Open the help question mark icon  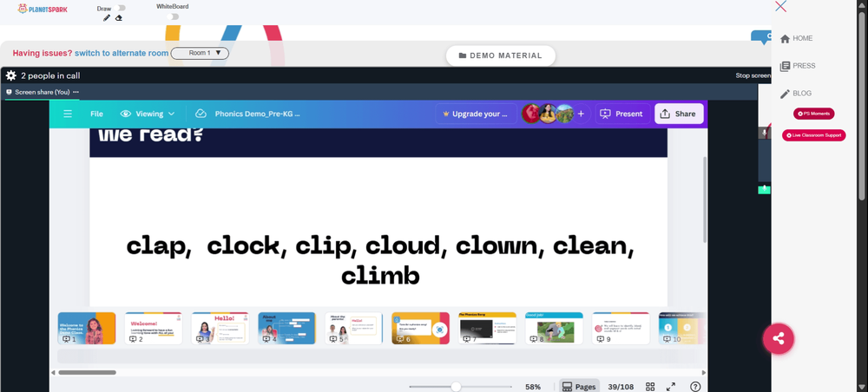tap(695, 387)
